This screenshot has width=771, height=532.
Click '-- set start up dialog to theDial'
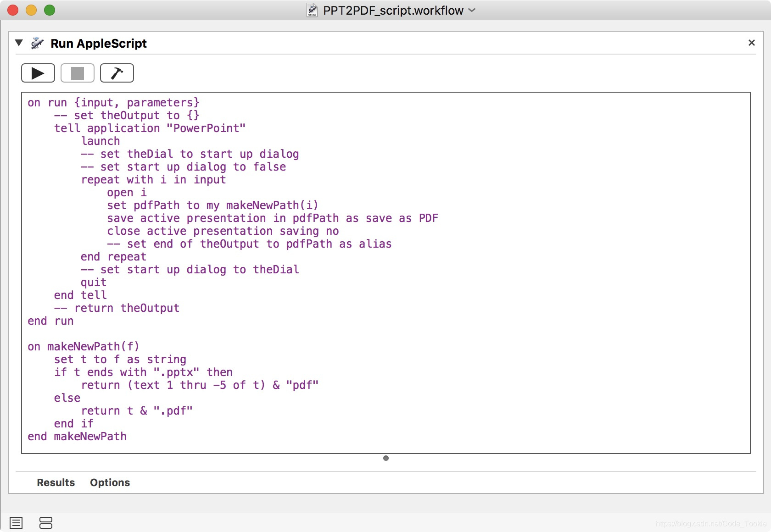190,270
